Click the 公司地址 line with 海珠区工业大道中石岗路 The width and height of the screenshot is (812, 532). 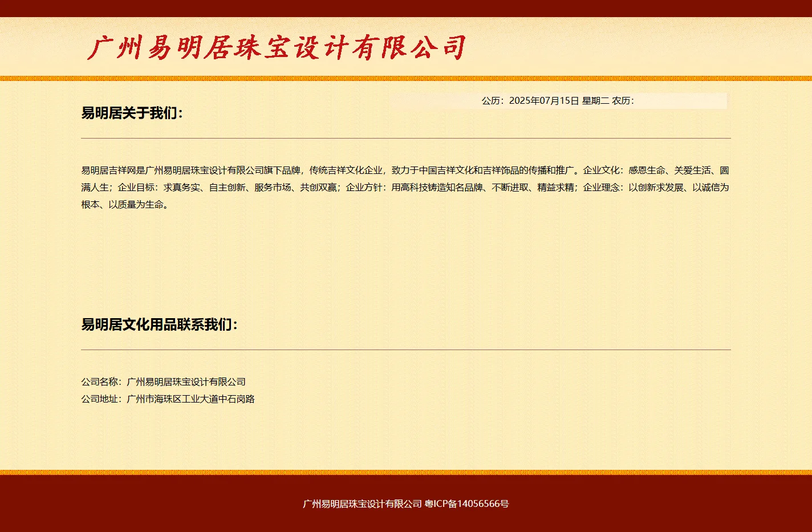[168, 399]
